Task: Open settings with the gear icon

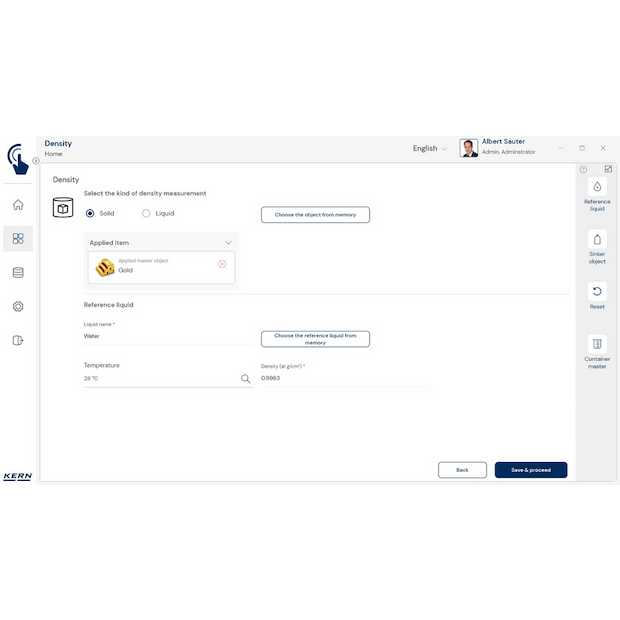Action: [18, 306]
